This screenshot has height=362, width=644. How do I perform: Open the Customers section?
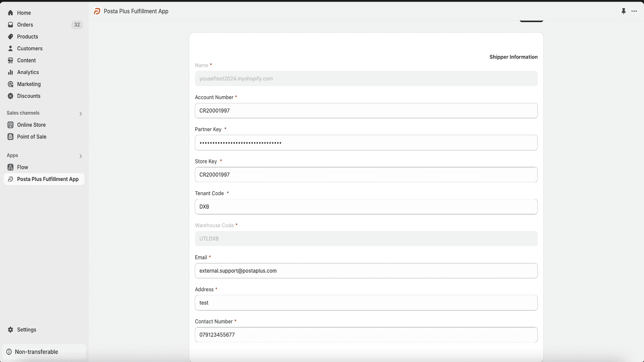coord(30,48)
